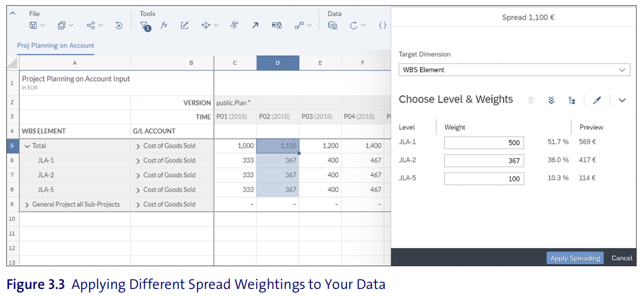The width and height of the screenshot is (644, 299).
Task: Collapse the Total row in WBS Element
Action: 27,146
